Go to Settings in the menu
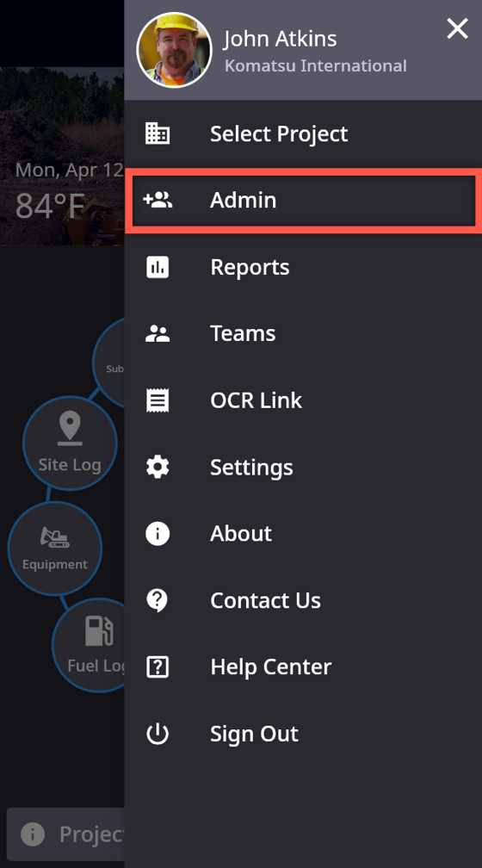This screenshot has width=482, height=868. point(303,467)
